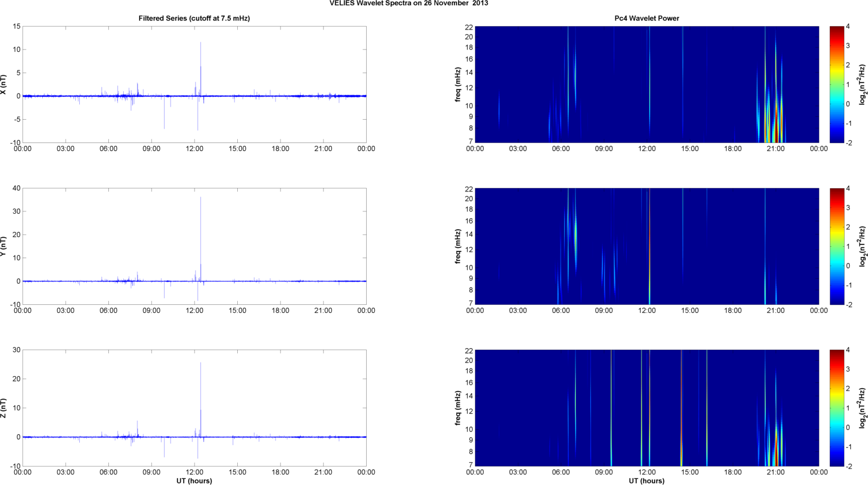
Task: Click the main title VELIES Wavelet Spectra
Action: pyautogui.click(x=408, y=3)
